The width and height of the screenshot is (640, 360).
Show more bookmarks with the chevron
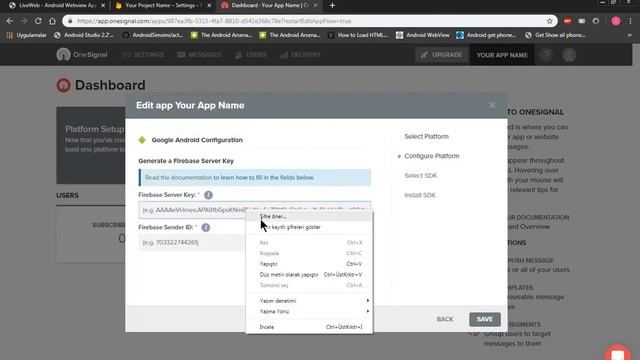tap(629, 35)
